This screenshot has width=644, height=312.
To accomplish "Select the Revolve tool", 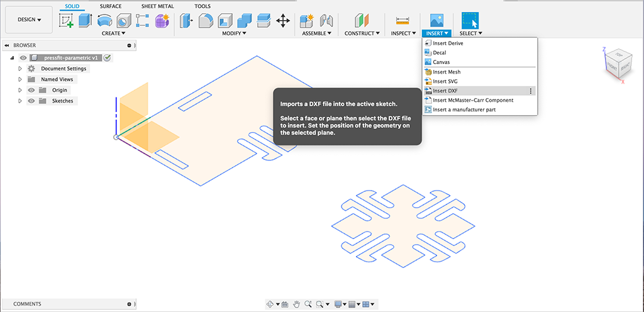I will tap(104, 21).
